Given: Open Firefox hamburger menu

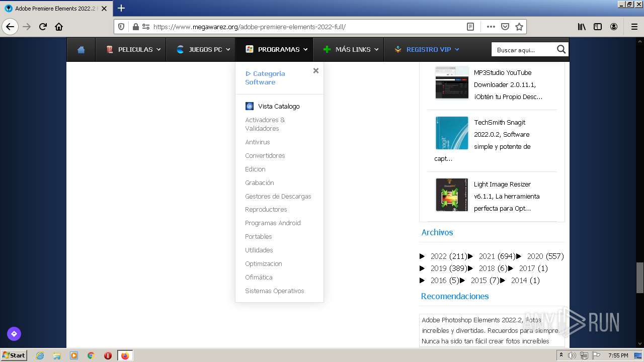Looking at the screenshot, I should (x=634, y=27).
